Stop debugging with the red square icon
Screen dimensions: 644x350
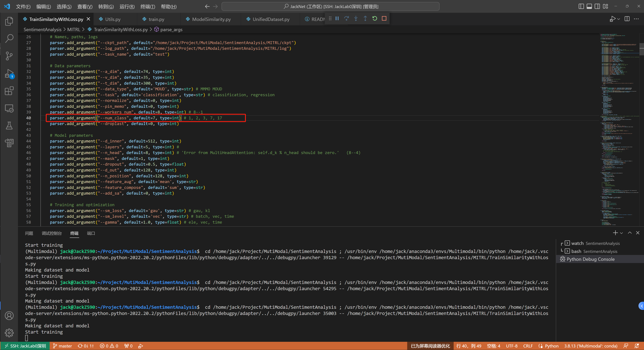tap(384, 18)
